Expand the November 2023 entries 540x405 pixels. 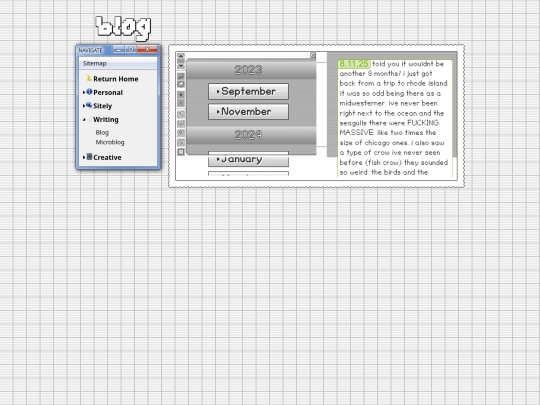pos(248,112)
